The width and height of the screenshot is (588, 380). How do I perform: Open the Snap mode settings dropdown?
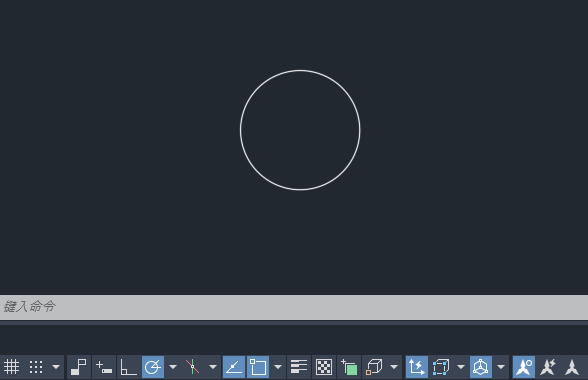pos(56,367)
